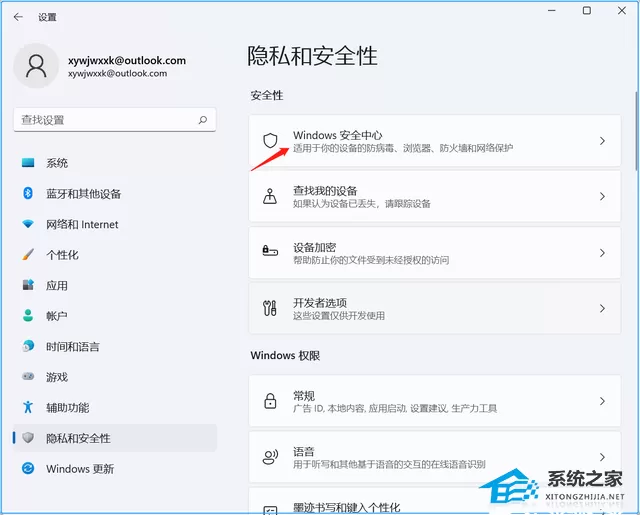Viewport: 640px width, 515px height.
Task: Open the 语音 speech settings entry
Action: [435, 457]
